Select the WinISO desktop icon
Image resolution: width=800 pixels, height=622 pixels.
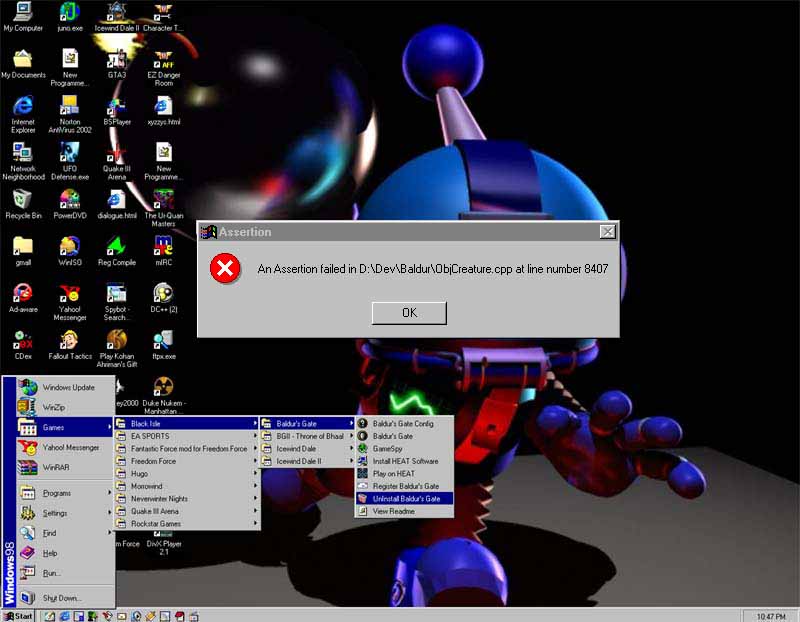tap(70, 252)
